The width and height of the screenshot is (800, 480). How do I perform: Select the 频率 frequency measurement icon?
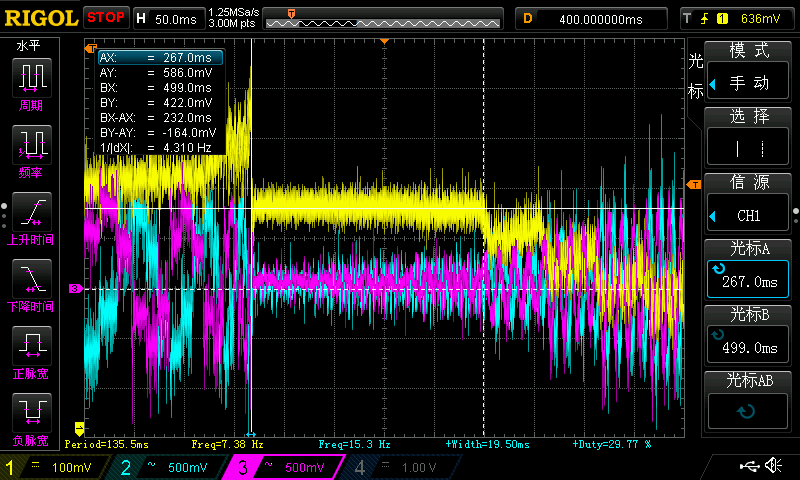pyautogui.click(x=32, y=146)
